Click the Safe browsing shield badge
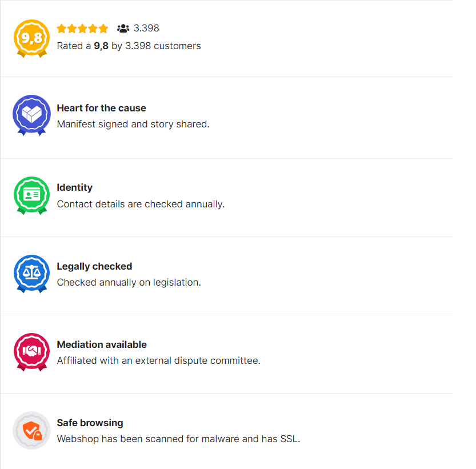 (31, 431)
